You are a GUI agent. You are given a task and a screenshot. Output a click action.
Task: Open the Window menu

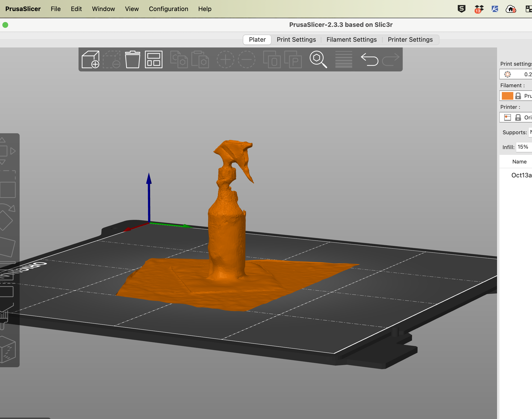103,9
